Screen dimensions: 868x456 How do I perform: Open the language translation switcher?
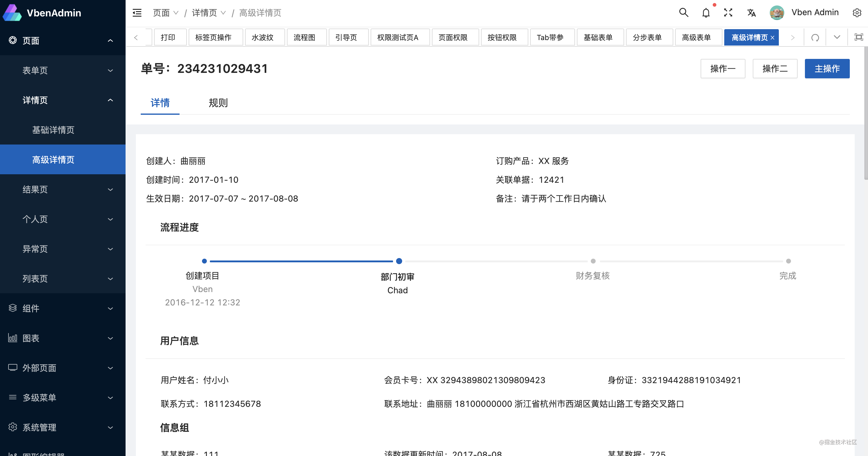(751, 13)
